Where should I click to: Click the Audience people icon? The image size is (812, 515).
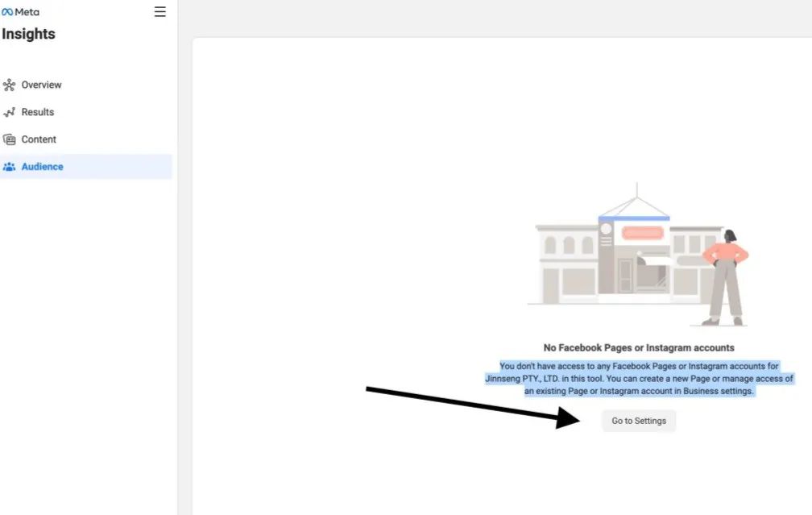coord(9,167)
